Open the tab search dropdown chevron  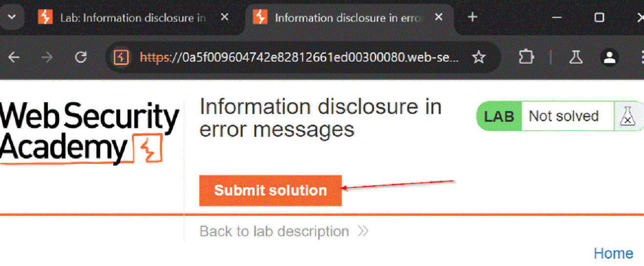(x=12, y=17)
